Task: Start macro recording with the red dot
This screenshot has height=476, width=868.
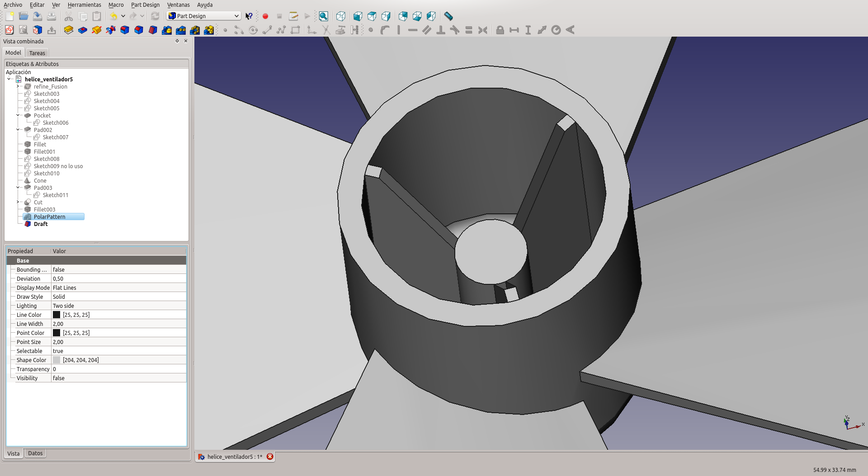Action: (265, 16)
